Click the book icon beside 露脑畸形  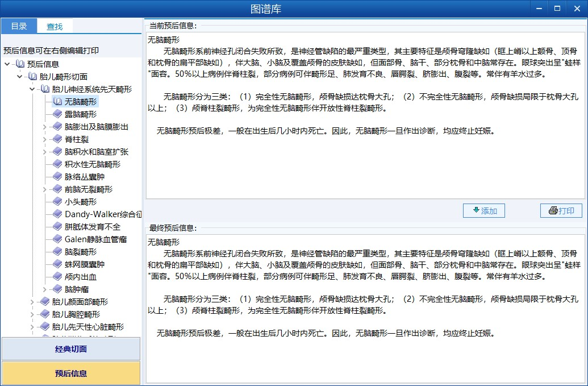click(57, 114)
